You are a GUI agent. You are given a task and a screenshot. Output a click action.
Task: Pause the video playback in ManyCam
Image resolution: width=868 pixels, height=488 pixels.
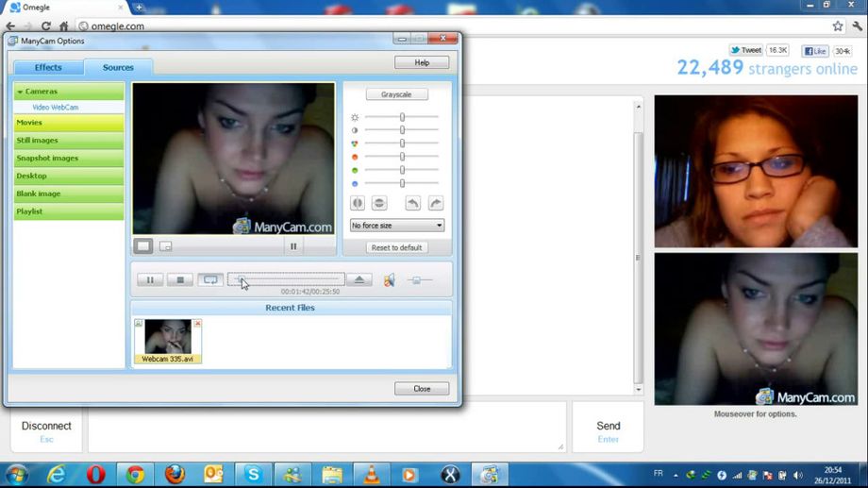pyautogui.click(x=150, y=279)
